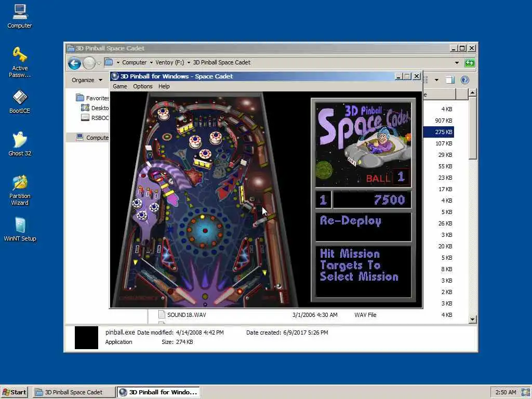Click the Favorites star folder icon

point(80,98)
